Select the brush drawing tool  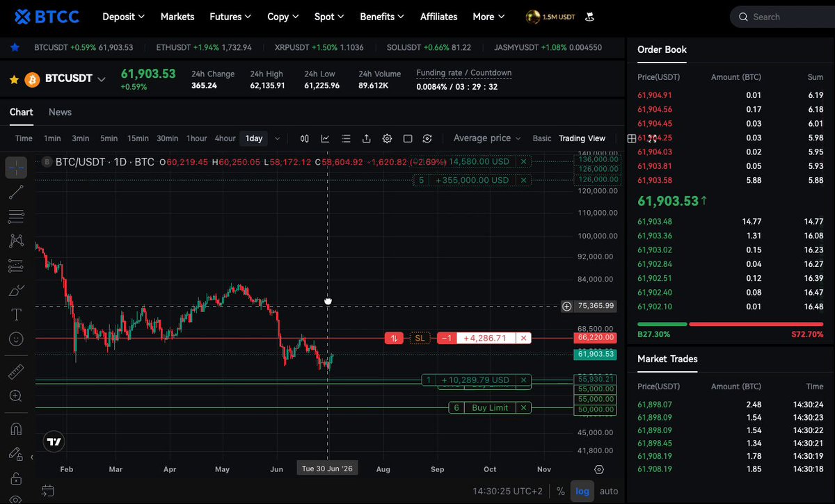pos(16,291)
